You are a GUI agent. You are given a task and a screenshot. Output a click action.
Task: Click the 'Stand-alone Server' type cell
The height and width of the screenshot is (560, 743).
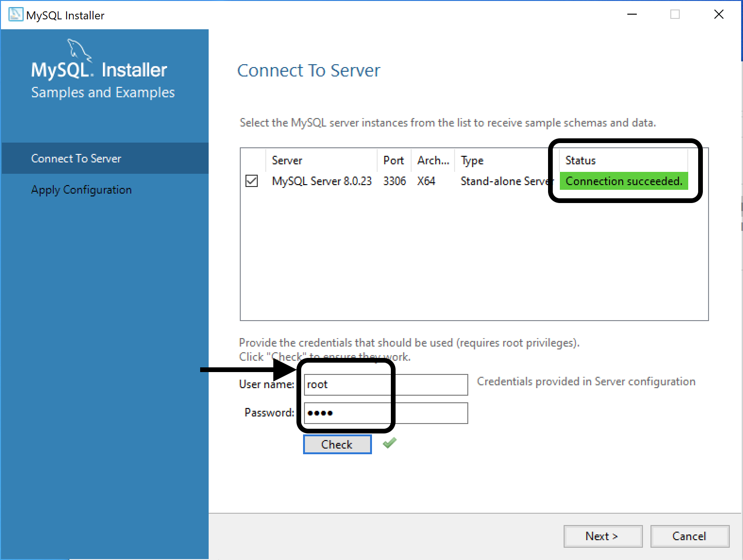point(507,181)
